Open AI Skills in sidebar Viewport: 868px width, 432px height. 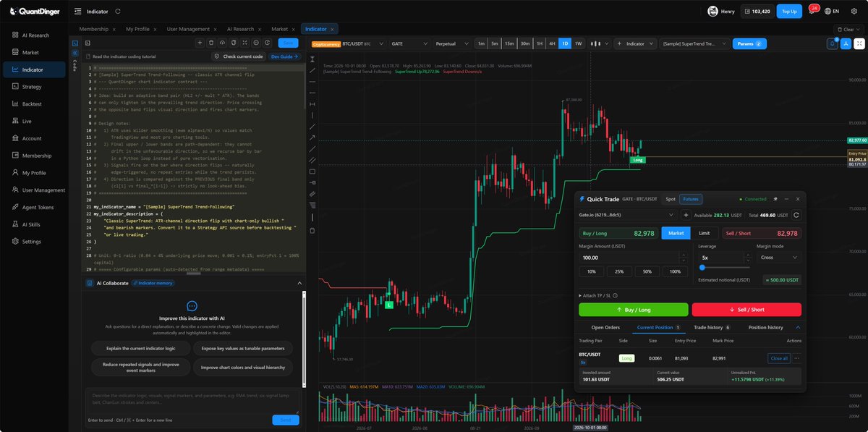tap(35, 224)
